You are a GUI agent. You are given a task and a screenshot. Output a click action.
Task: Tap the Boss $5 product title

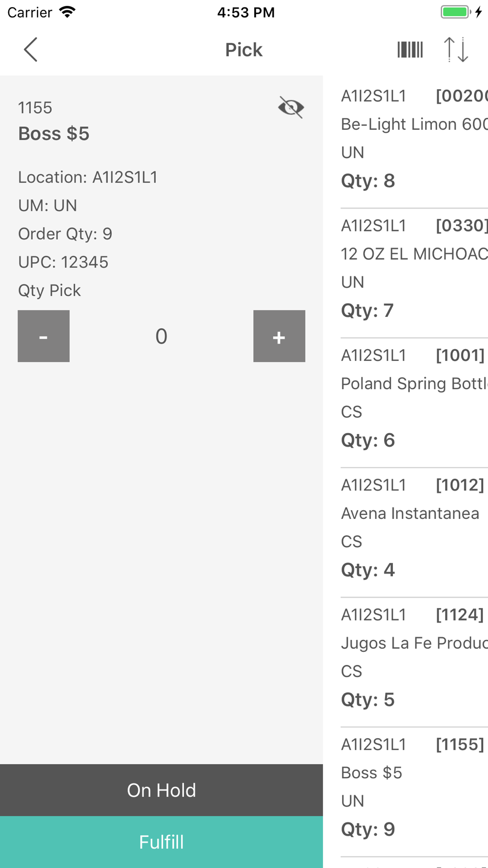coord(54,134)
